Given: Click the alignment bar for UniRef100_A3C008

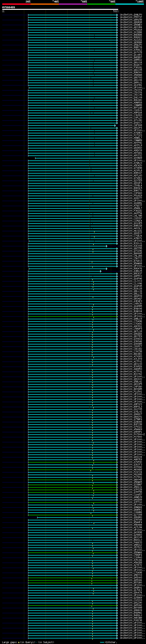Looking at the screenshot, I should point(68,246).
